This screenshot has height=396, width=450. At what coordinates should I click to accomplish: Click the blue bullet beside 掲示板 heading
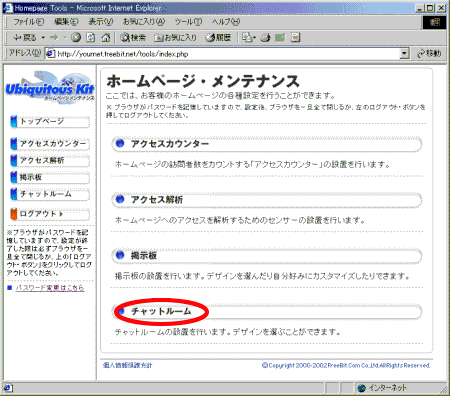tap(120, 255)
